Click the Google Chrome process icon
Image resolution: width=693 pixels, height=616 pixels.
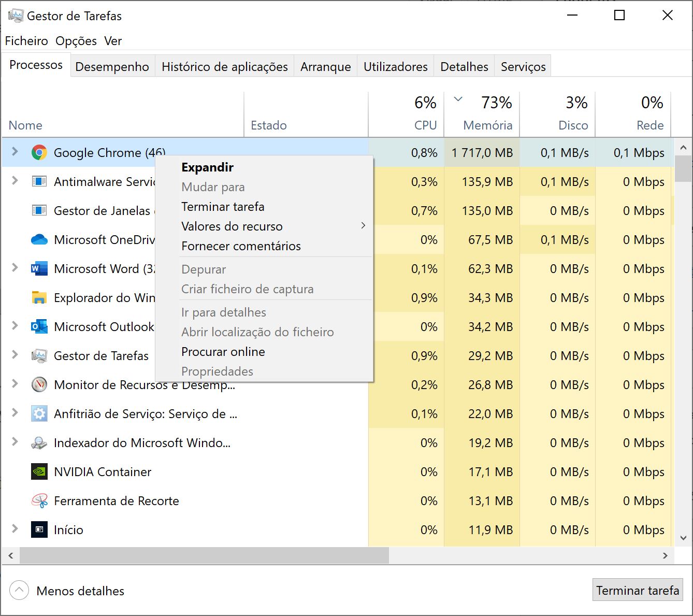(x=39, y=153)
